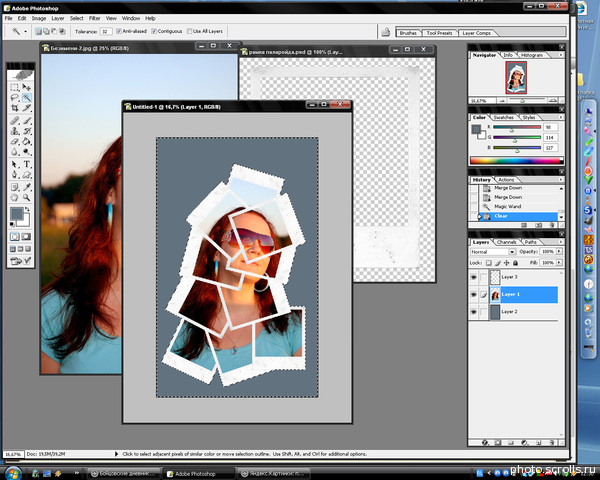The width and height of the screenshot is (600, 480).
Task: Toggle lock image pixels in Layers panel
Action: point(498,263)
